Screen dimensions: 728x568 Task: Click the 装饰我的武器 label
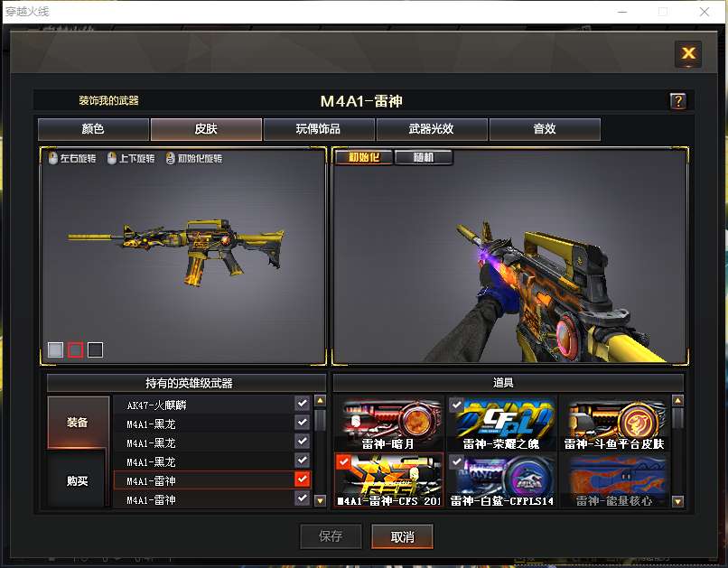pos(108,100)
